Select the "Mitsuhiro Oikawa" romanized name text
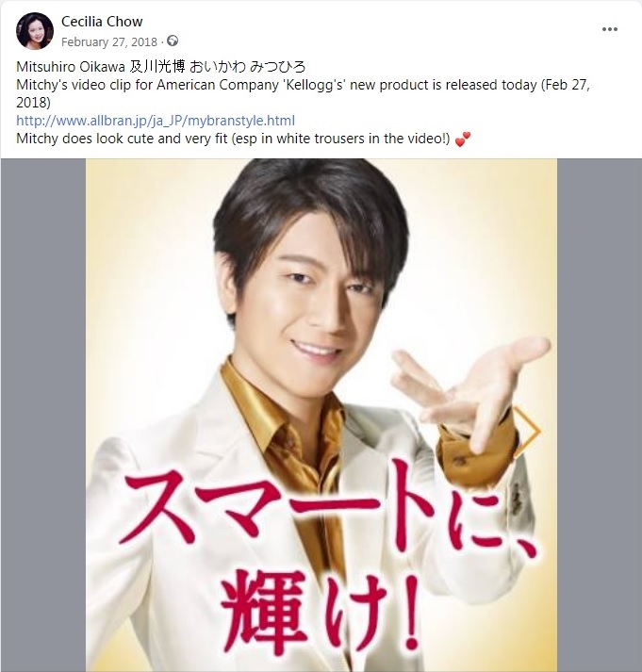Viewport: 642px width, 672px height. [71, 67]
